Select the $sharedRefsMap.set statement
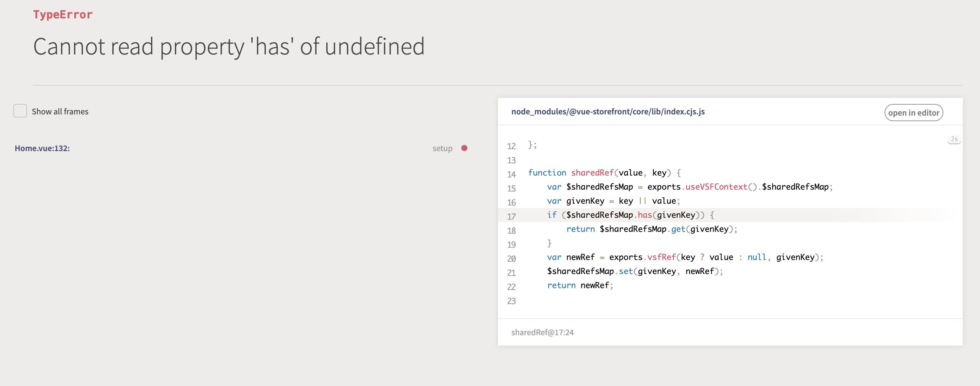 [635, 271]
